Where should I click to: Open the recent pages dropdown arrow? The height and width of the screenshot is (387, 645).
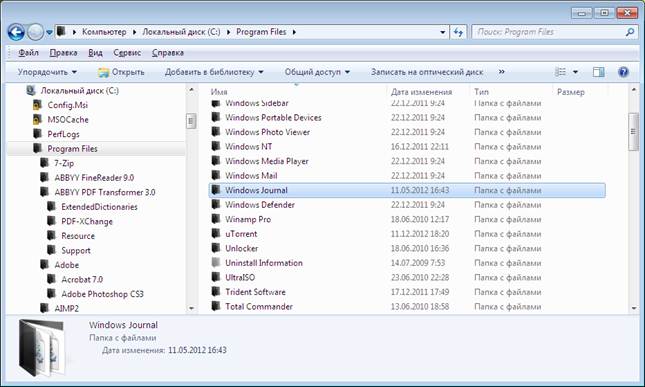pos(49,32)
